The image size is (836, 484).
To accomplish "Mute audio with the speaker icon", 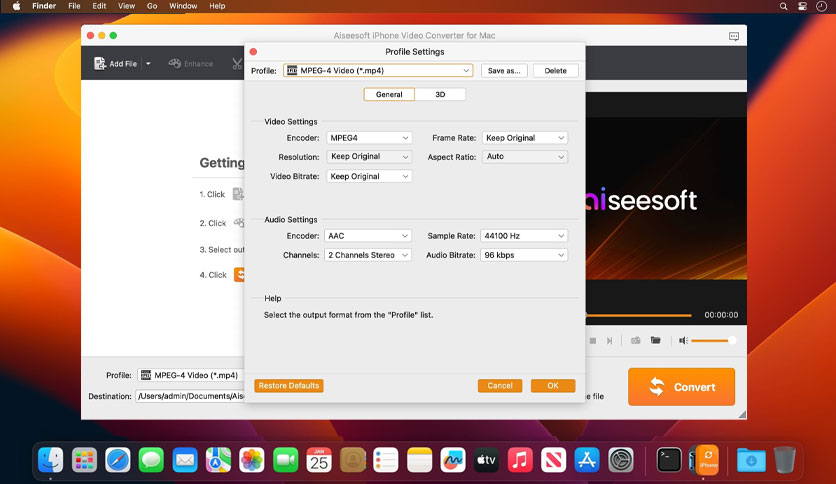I will [684, 341].
